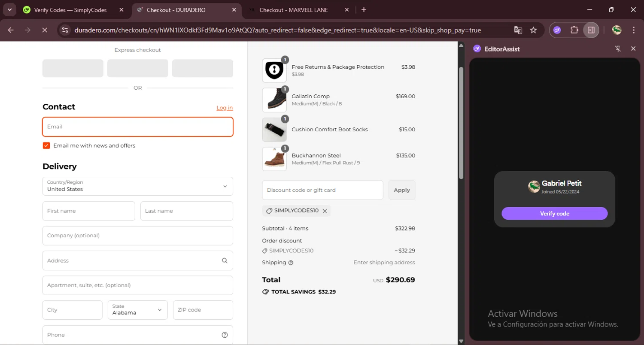Click the scrollbar down arrow
The width and height of the screenshot is (644, 345).
pos(461,341)
